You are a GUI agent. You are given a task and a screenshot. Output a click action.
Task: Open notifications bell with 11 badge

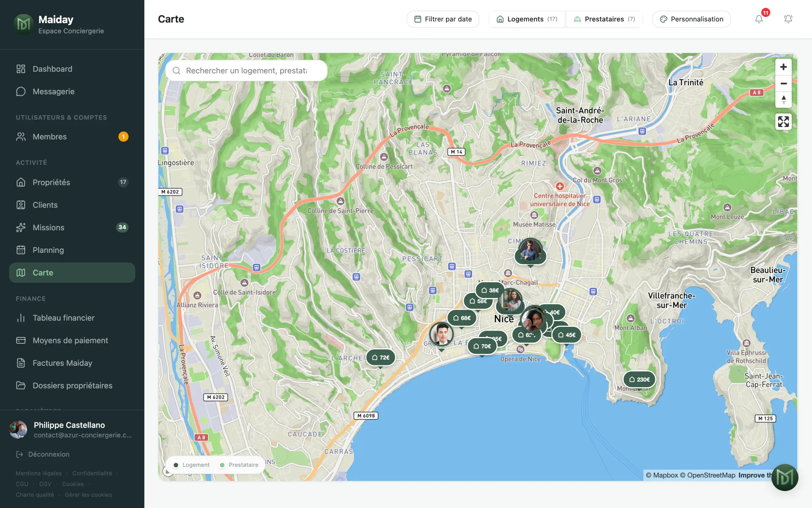[x=759, y=19]
